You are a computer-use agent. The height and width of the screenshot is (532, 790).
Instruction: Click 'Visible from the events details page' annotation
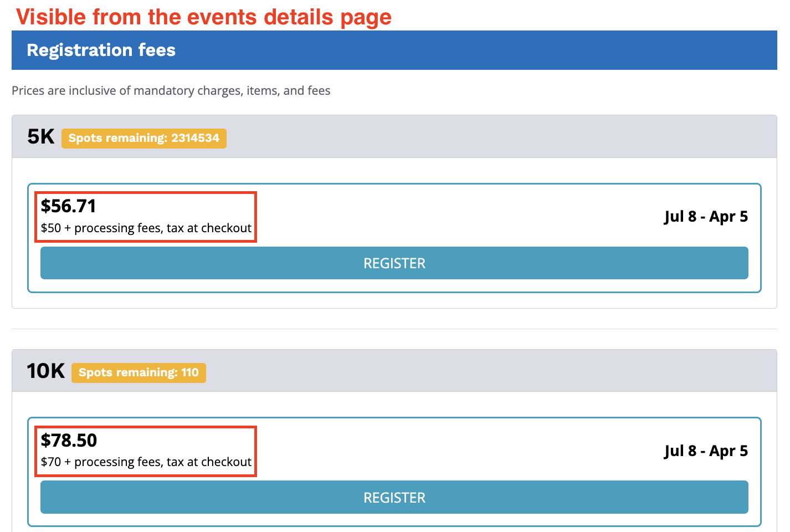coord(204,17)
